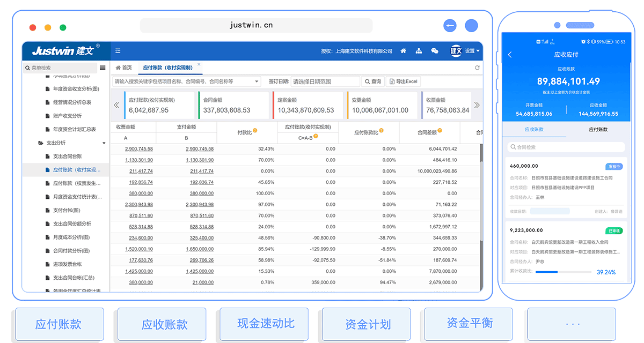Open the 设置 dropdown menu

click(472, 51)
